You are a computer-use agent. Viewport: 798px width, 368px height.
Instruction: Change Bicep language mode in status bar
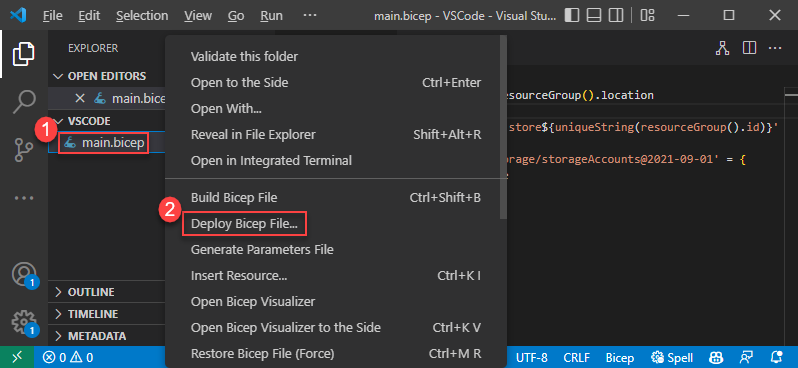click(x=620, y=357)
